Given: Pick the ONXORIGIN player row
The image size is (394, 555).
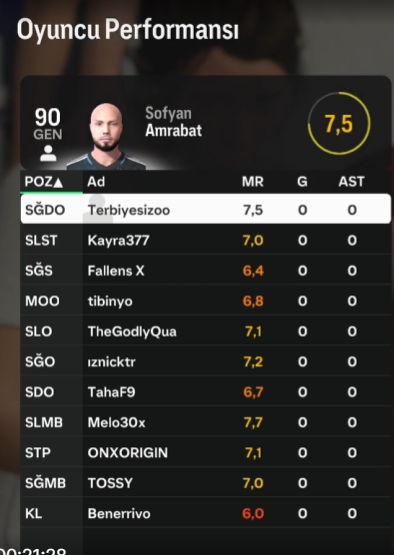Looking at the screenshot, I should 206,453.
